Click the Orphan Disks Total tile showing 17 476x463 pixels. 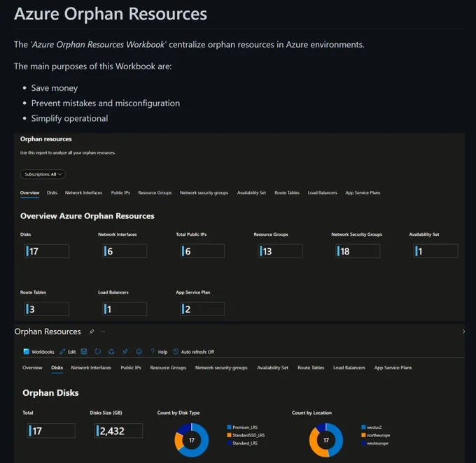click(x=51, y=431)
